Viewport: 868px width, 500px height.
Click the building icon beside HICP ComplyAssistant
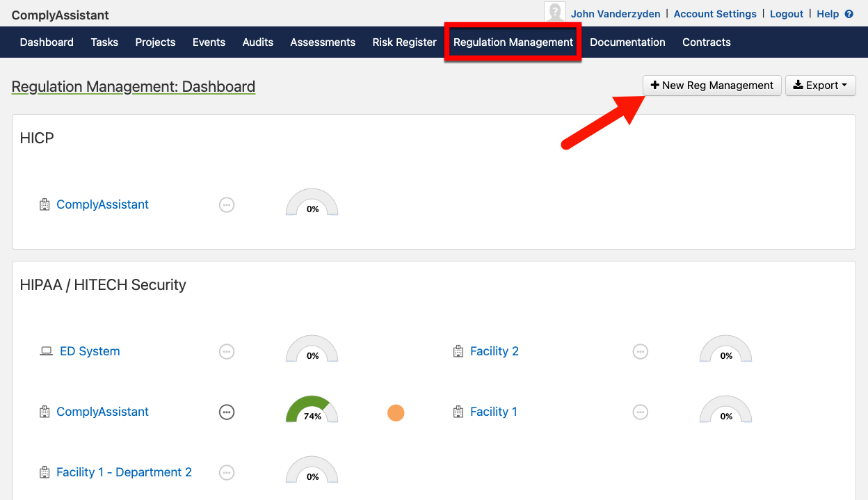[x=45, y=204]
